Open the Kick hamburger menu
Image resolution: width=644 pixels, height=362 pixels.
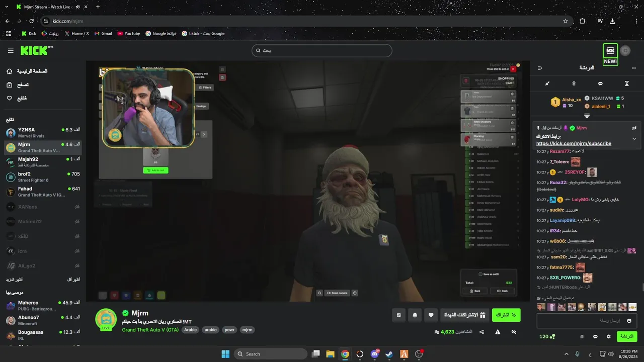point(11,51)
